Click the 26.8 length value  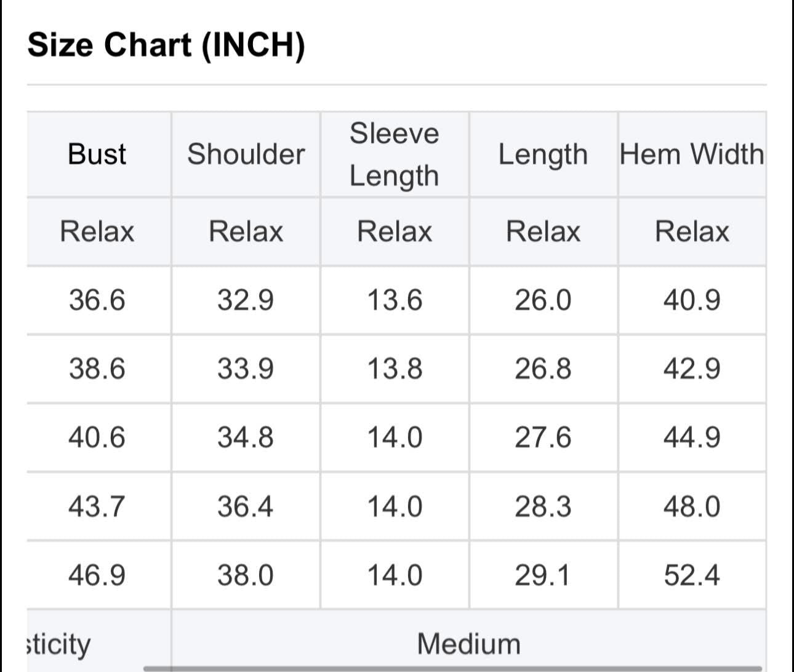543,369
